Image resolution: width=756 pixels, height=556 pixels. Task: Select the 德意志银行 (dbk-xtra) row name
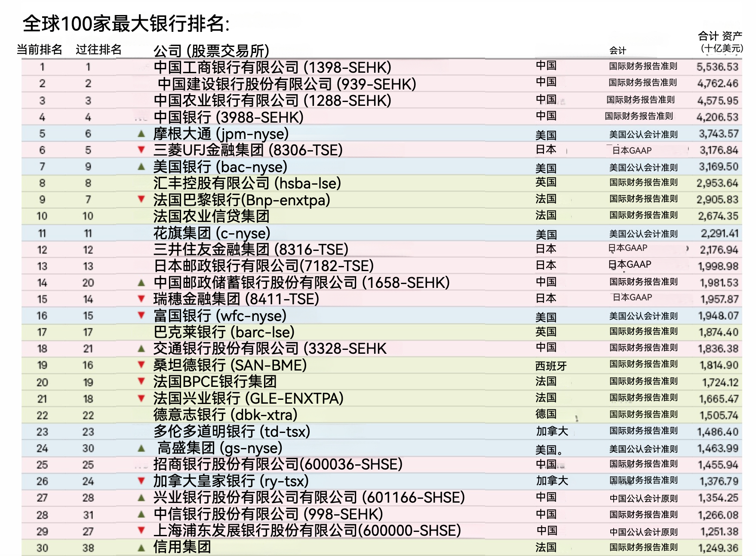225,415
